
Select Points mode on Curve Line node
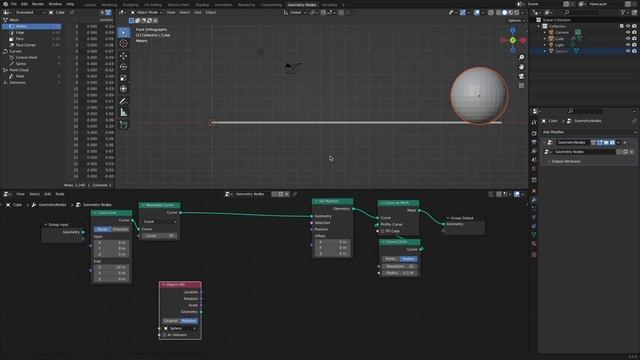point(102,229)
